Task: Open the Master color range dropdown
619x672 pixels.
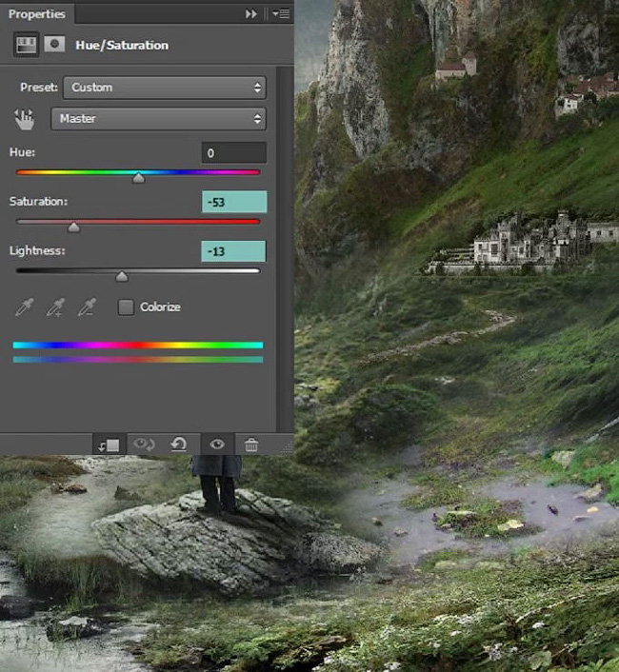Action: [x=159, y=119]
